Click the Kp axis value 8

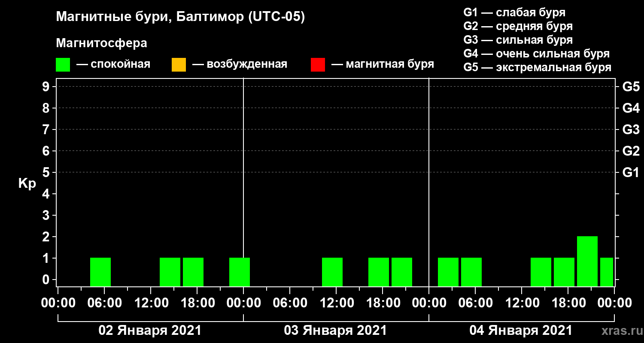pos(47,108)
